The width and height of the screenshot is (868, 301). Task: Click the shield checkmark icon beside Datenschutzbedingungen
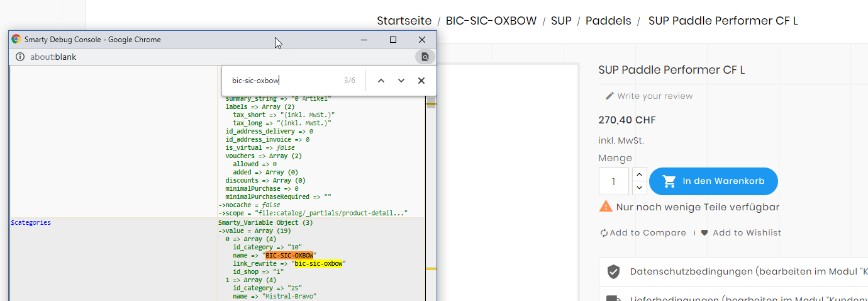613,271
